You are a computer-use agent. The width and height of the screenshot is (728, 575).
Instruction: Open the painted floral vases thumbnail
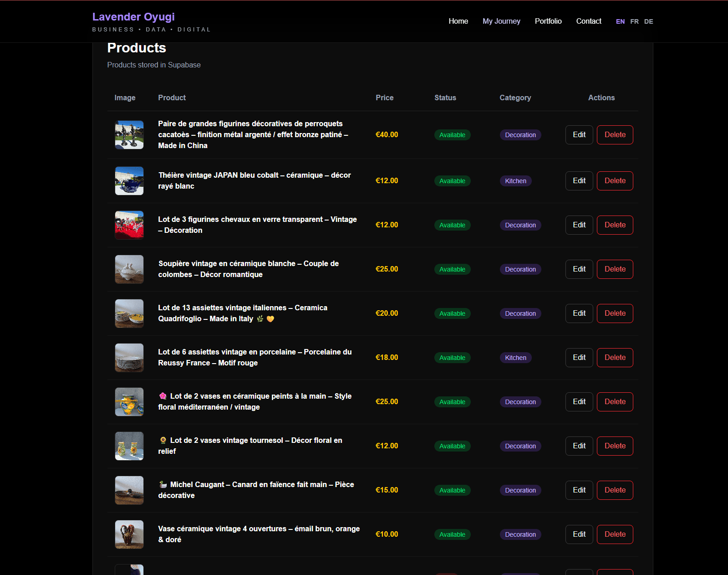click(129, 402)
